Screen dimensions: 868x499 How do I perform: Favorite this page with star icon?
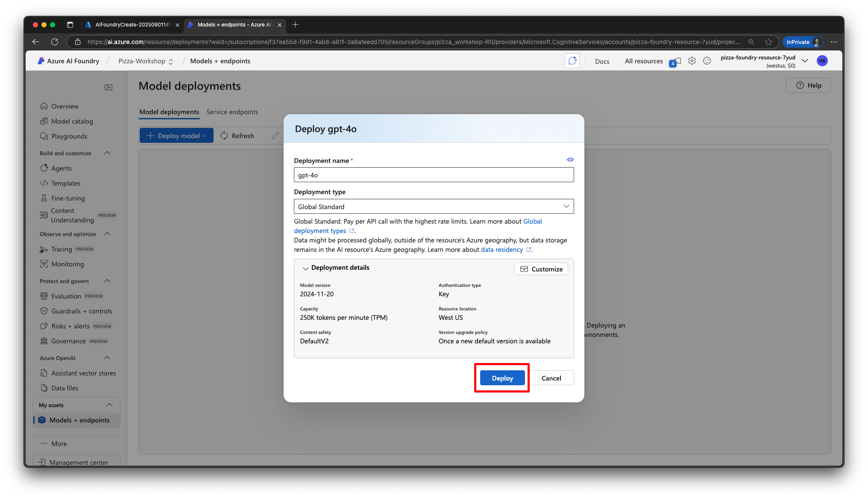(768, 42)
